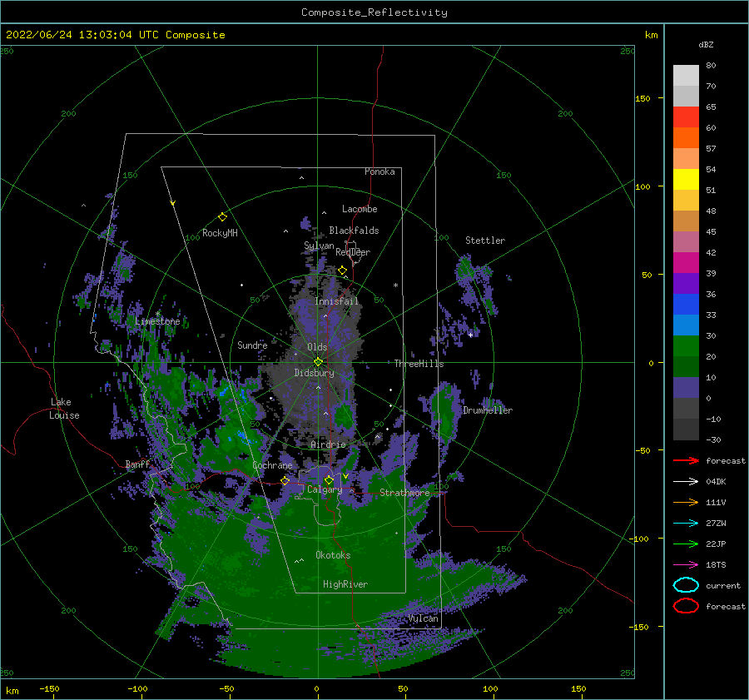Click the red forecast ellipse icon

click(x=686, y=606)
